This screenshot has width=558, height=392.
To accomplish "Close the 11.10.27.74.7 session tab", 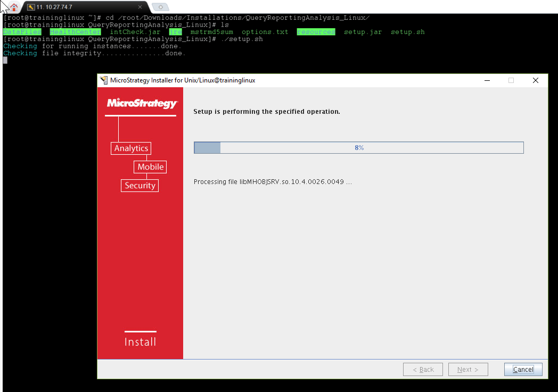I will click(141, 7).
